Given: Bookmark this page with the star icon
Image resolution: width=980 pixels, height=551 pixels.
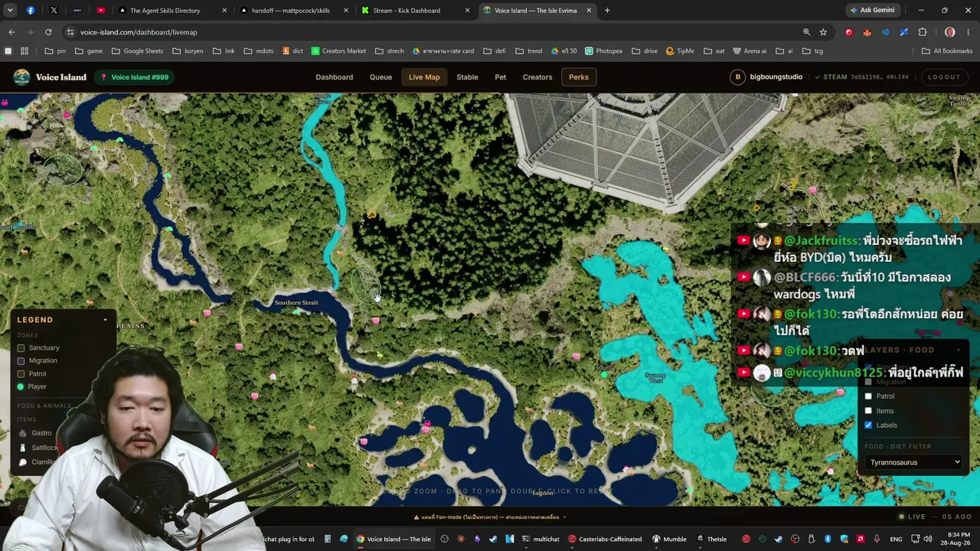Looking at the screenshot, I should coord(823,32).
